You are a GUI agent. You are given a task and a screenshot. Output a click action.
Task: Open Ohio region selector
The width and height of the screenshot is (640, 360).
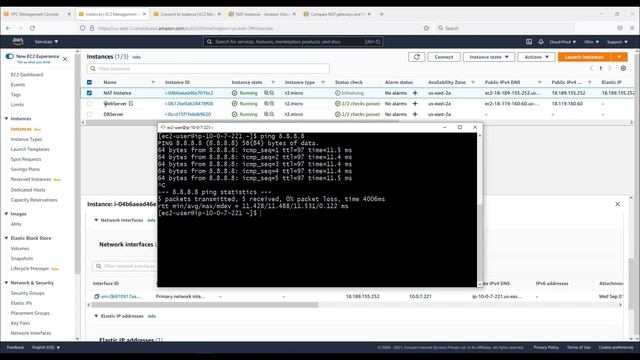pyautogui.click(x=591, y=42)
